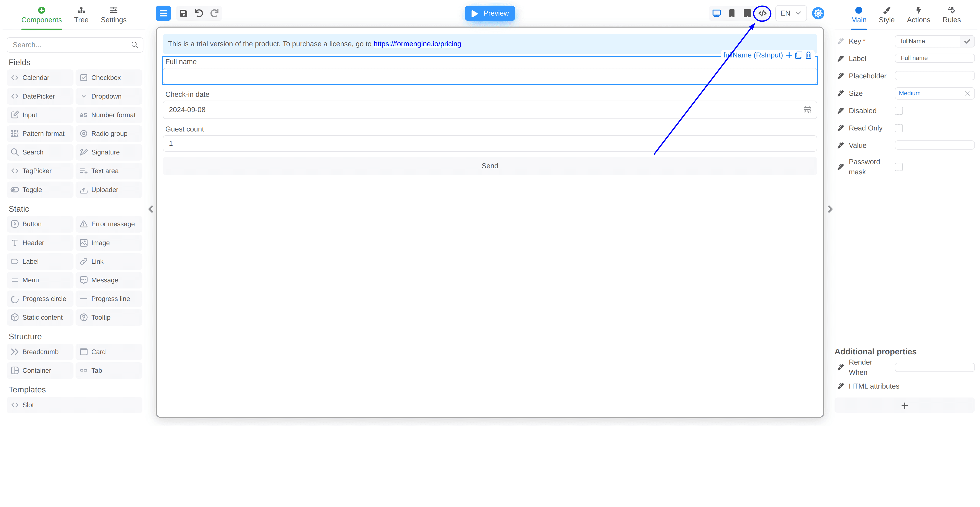This screenshot has height=507, width=980.
Task: Turn on Password mask
Action: (899, 167)
